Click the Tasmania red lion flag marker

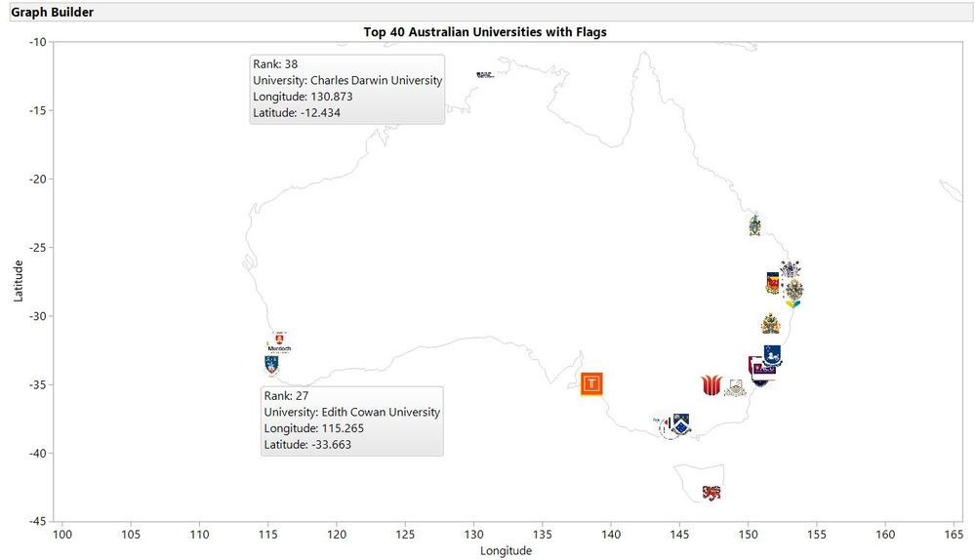click(711, 493)
